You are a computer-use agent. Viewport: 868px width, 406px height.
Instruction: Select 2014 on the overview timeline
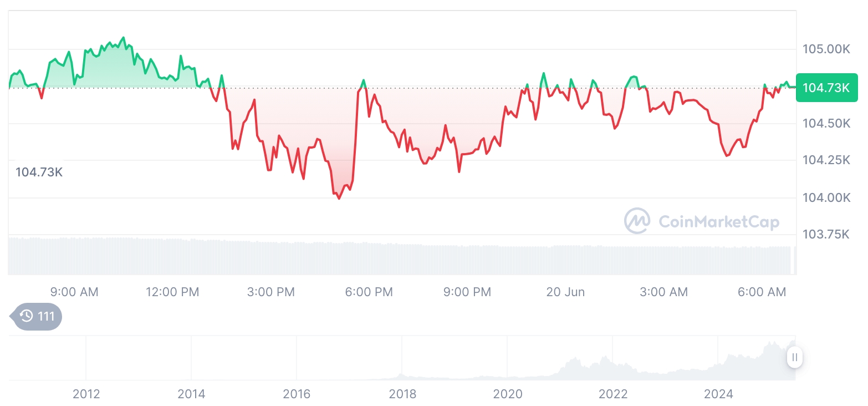click(x=191, y=394)
